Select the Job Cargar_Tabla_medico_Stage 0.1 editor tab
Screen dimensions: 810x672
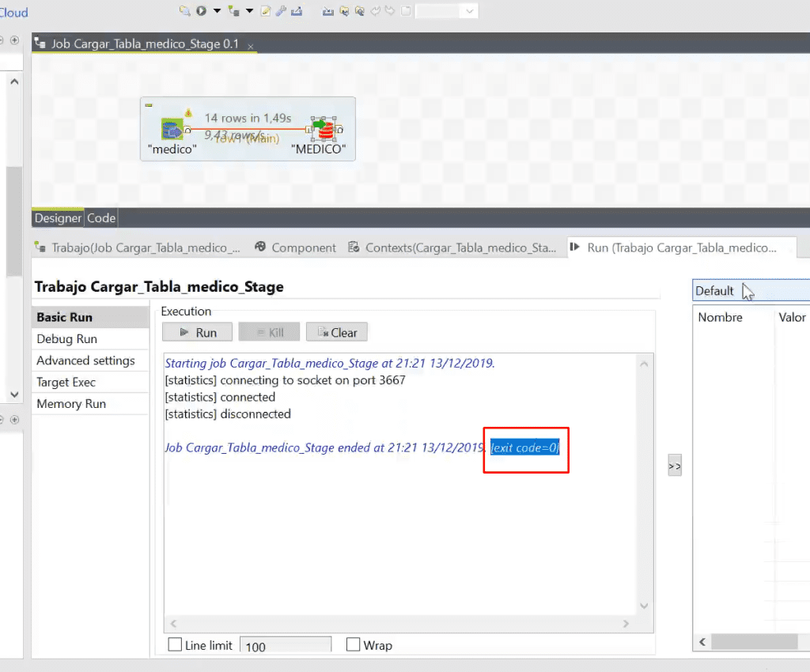(x=145, y=43)
